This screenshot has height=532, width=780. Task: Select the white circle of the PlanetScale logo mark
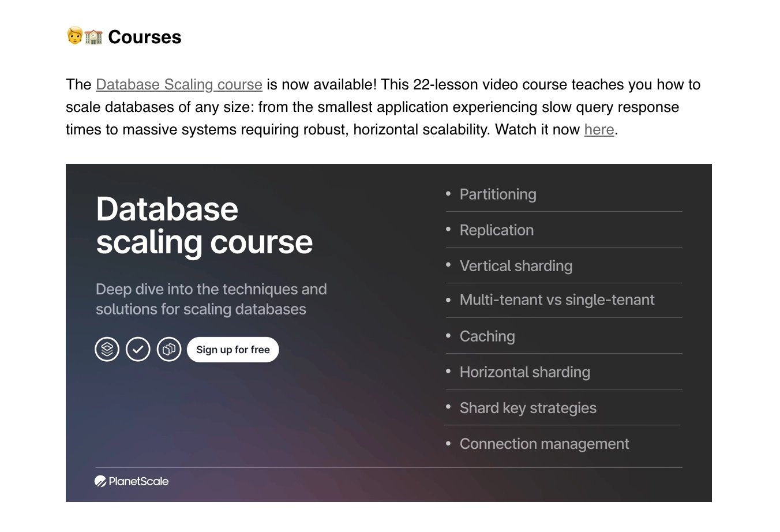[x=100, y=481]
